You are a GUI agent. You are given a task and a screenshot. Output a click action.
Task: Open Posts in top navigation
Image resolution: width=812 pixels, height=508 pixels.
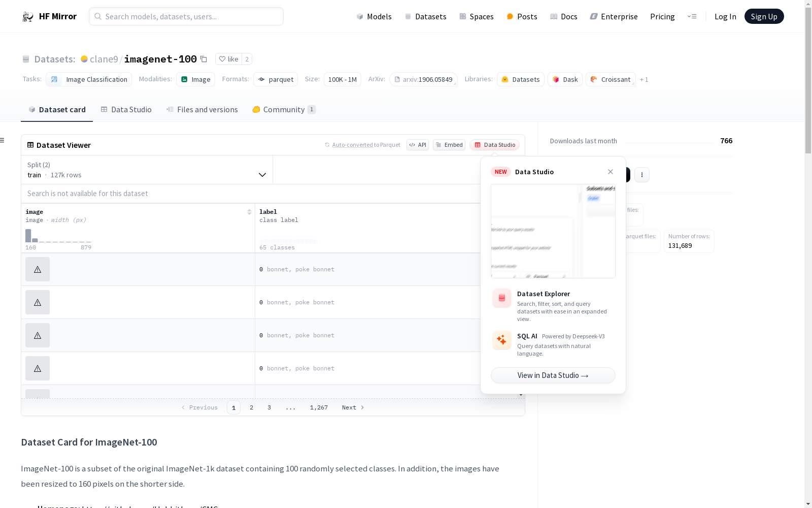(x=522, y=16)
